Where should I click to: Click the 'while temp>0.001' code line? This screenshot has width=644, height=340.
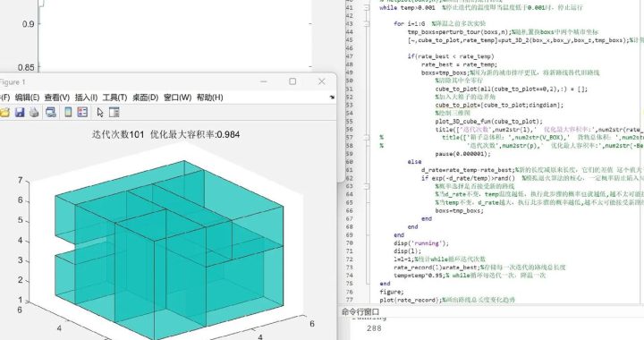coord(407,7)
